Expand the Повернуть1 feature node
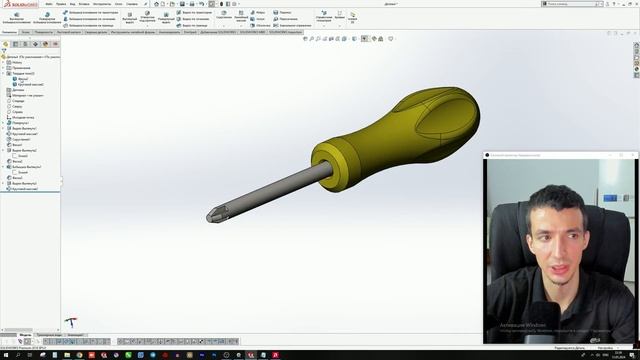 coord(3,123)
